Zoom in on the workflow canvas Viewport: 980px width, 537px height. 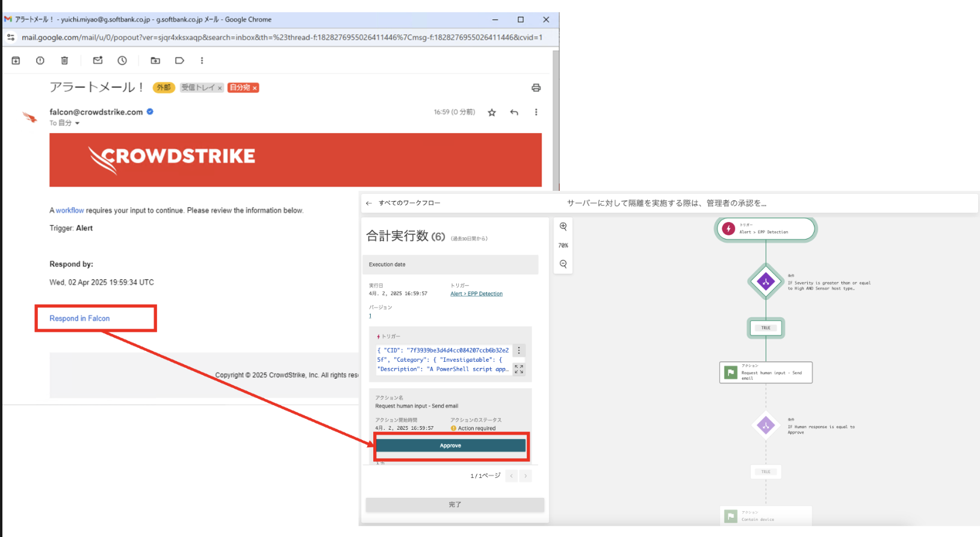563,226
